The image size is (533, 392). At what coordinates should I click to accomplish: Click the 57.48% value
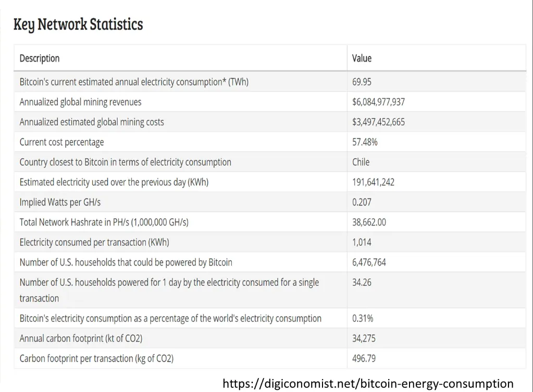(365, 142)
